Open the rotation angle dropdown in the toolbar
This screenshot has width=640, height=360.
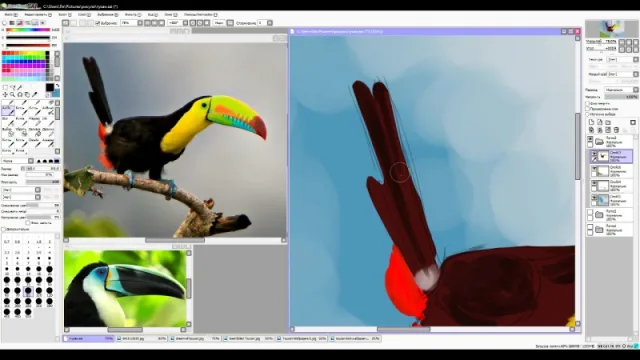pyautogui.click(x=185, y=23)
